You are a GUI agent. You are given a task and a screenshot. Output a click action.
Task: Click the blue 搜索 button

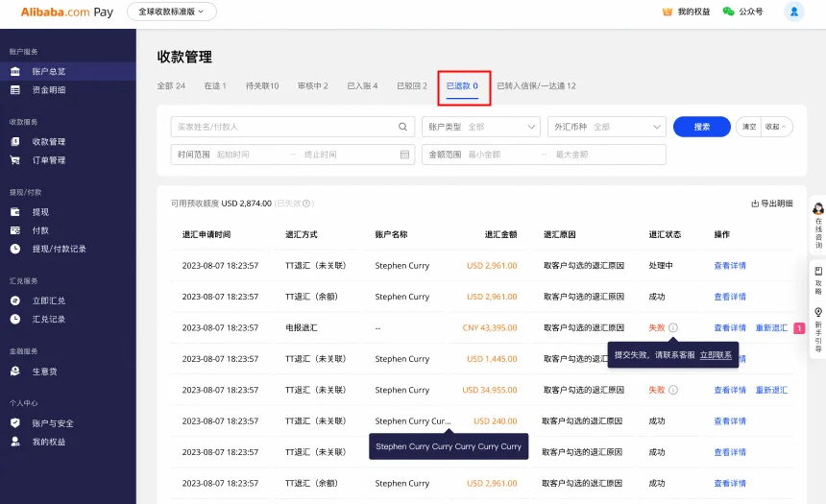click(701, 127)
